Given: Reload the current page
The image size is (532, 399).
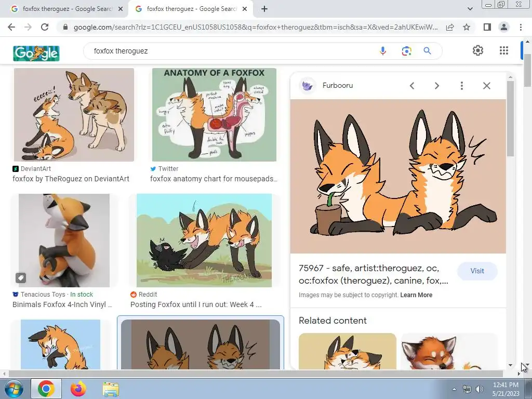Looking at the screenshot, I should 45,27.
